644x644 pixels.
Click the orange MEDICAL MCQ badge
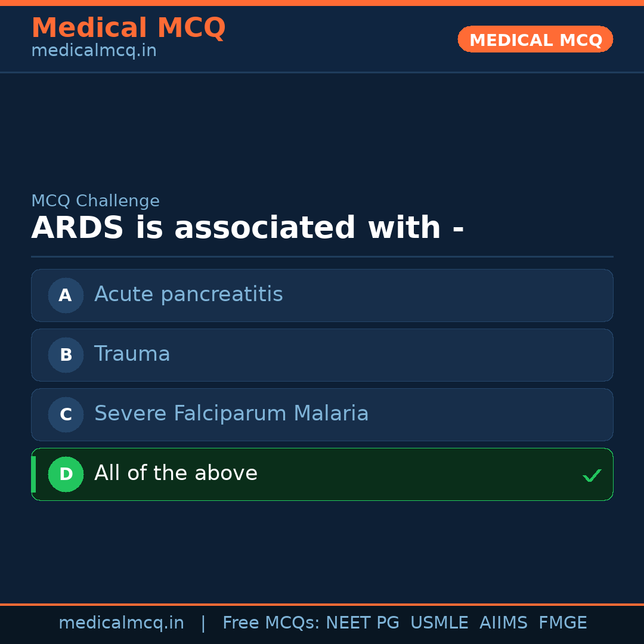coord(535,39)
